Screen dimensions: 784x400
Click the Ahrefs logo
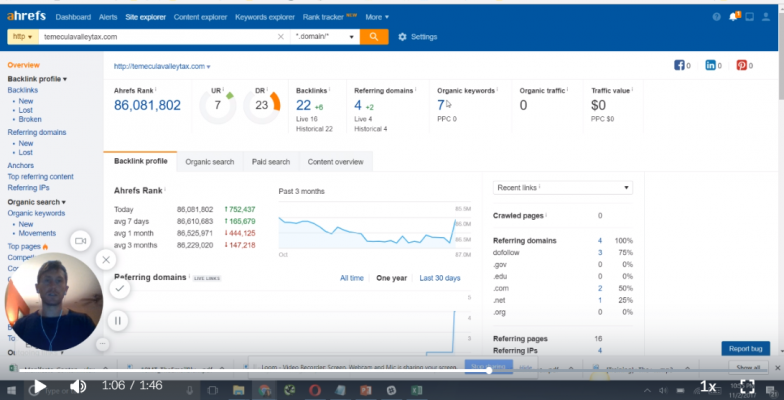pos(27,17)
